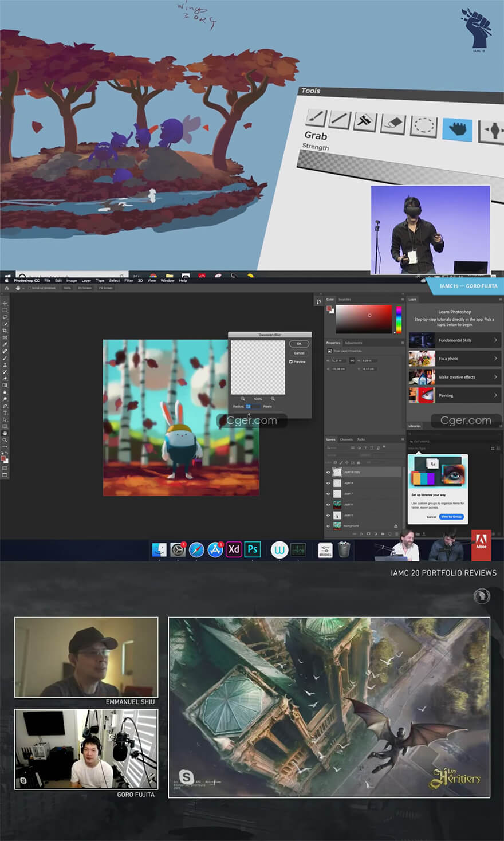Click the Radius value input field
Image resolution: width=504 pixels, height=841 pixels.
[254, 406]
